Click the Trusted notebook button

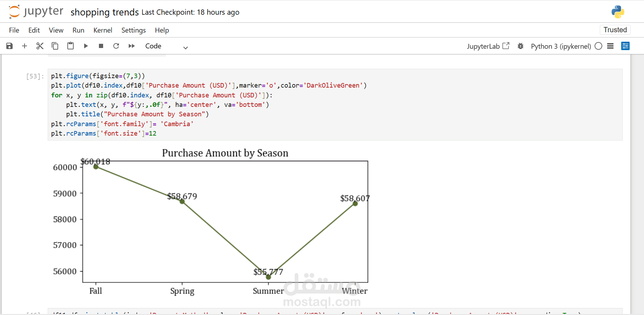click(x=615, y=30)
